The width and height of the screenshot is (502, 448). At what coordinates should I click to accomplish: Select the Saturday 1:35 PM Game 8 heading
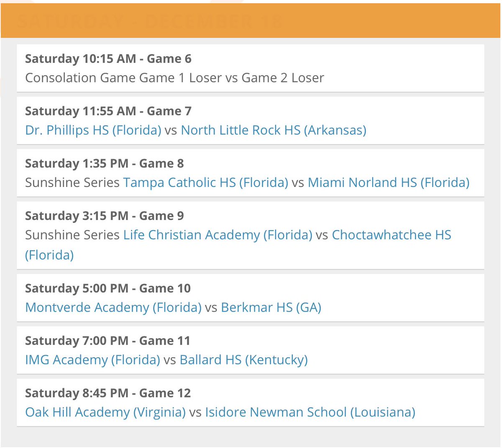pyautogui.click(x=105, y=163)
